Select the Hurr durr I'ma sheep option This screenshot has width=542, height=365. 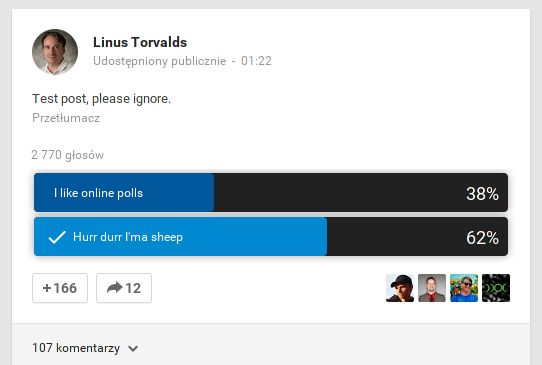pos(271,237)
